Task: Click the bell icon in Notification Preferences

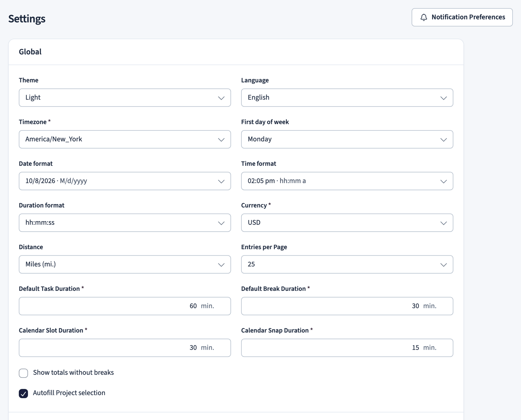Action: 424,17
